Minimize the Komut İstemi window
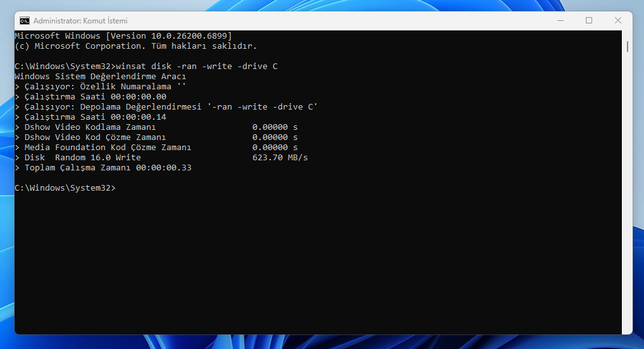Image resolution: width=644 pixels, height=349 pixels. (x=560, y=21)
